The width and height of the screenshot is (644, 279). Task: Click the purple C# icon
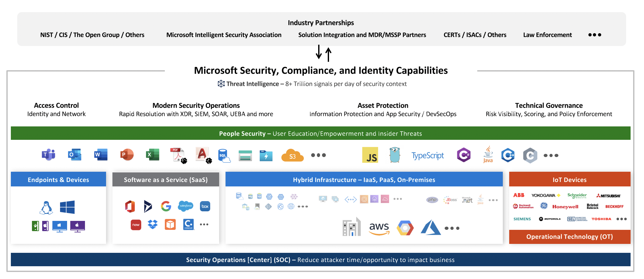(x=464, y=155)
